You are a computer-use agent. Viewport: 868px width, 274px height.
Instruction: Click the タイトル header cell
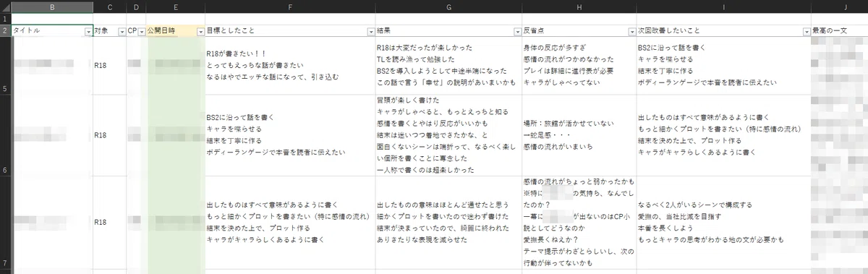[52, 31]
